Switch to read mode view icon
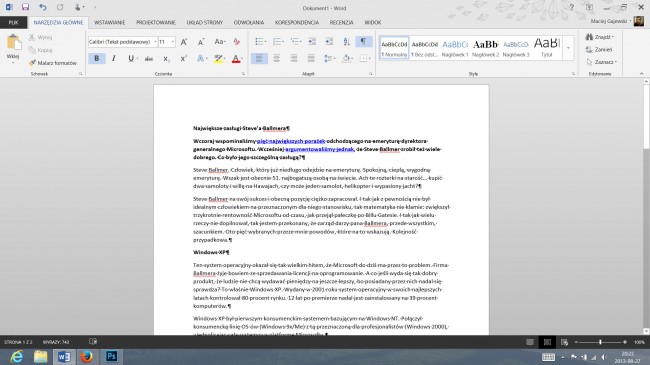650x365 pixels. pyautogui.click(x=530, y=342)
